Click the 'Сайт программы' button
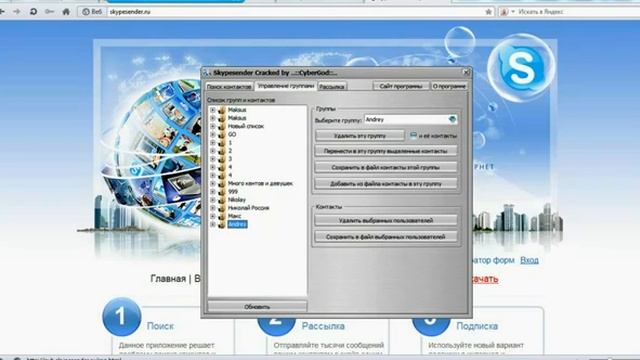This screenshot has width=640, height=360. point(401,86)
